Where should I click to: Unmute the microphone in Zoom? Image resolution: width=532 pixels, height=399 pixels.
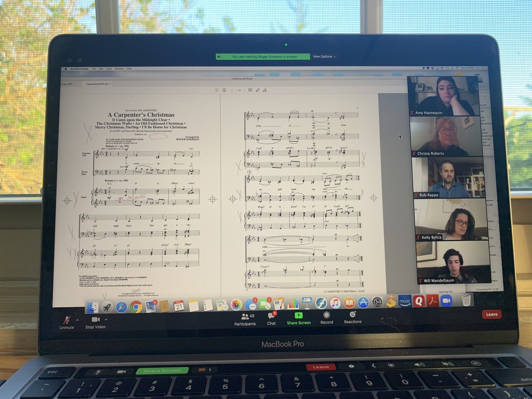(66, 322)
